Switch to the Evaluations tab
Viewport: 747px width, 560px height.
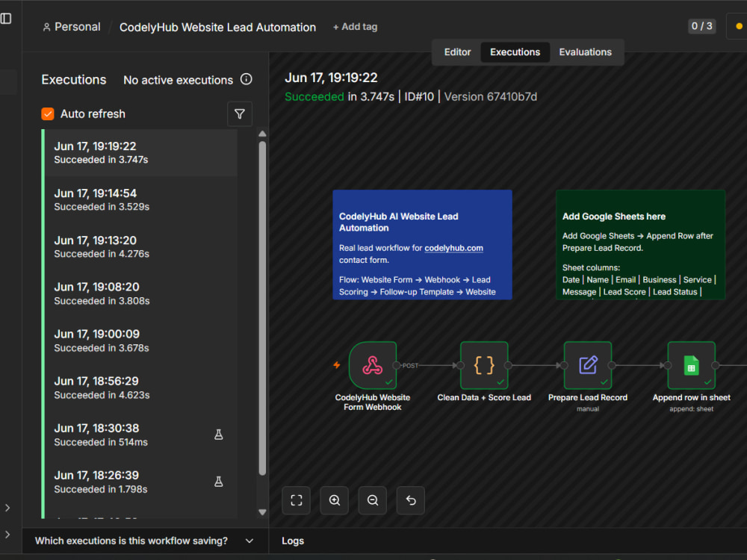[585, 52]
